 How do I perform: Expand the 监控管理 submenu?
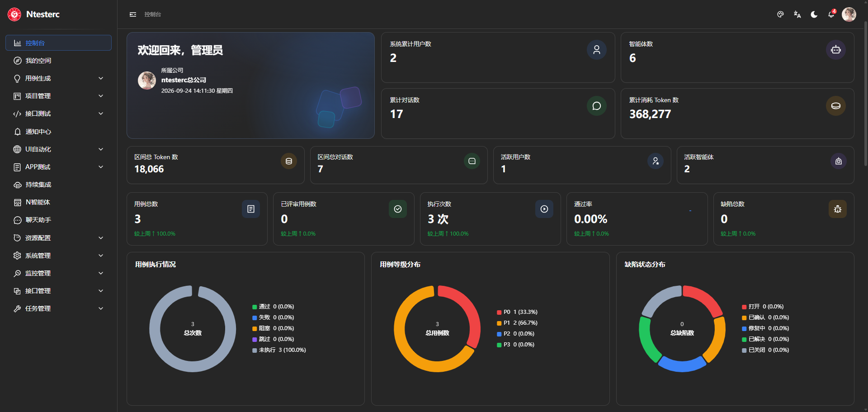pyautogui.click(x=58, y=273)
